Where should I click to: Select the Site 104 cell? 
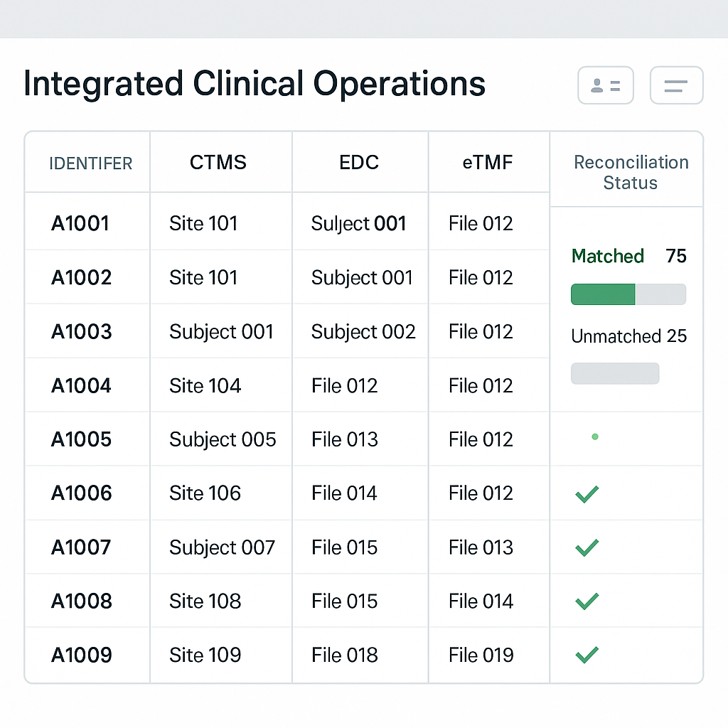pyautogui.click(x=205, y=385)
